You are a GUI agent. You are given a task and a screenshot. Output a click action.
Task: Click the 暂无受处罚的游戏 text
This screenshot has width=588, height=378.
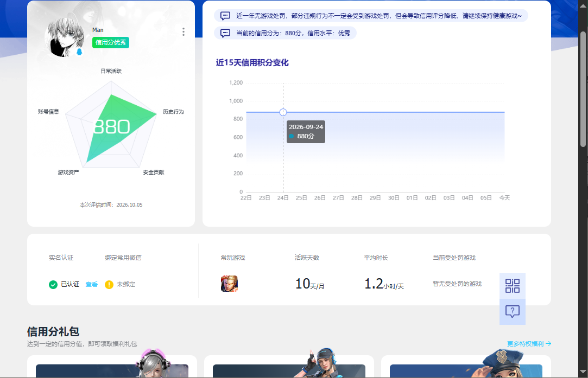(x=457, y=284)
